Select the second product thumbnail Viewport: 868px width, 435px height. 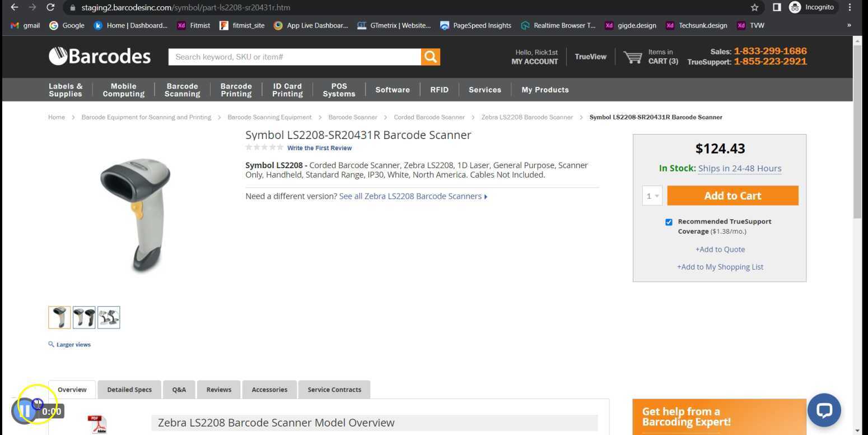coord(84,317)
